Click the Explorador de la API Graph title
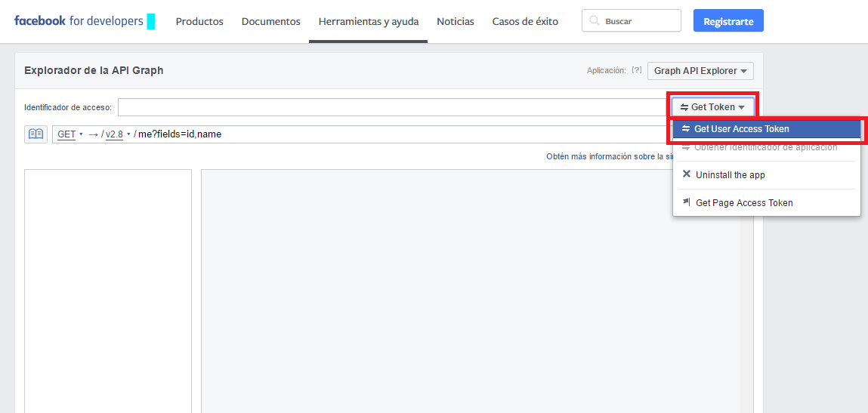The height and width of the screenshot is (413, 868). [x=94, y=70]
